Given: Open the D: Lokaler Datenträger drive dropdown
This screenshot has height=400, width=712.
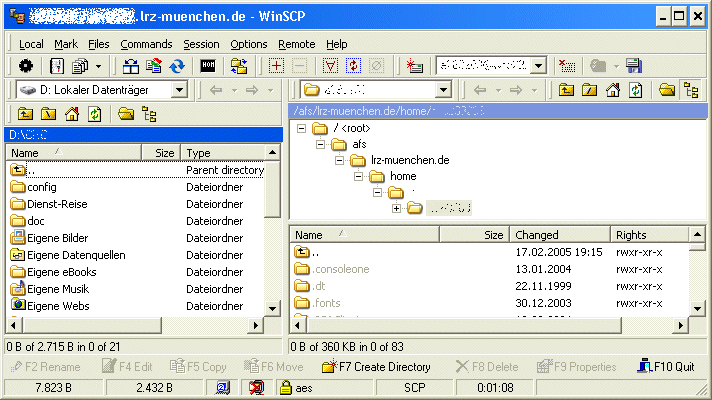Looking at the screenshot, I should 180,90.
